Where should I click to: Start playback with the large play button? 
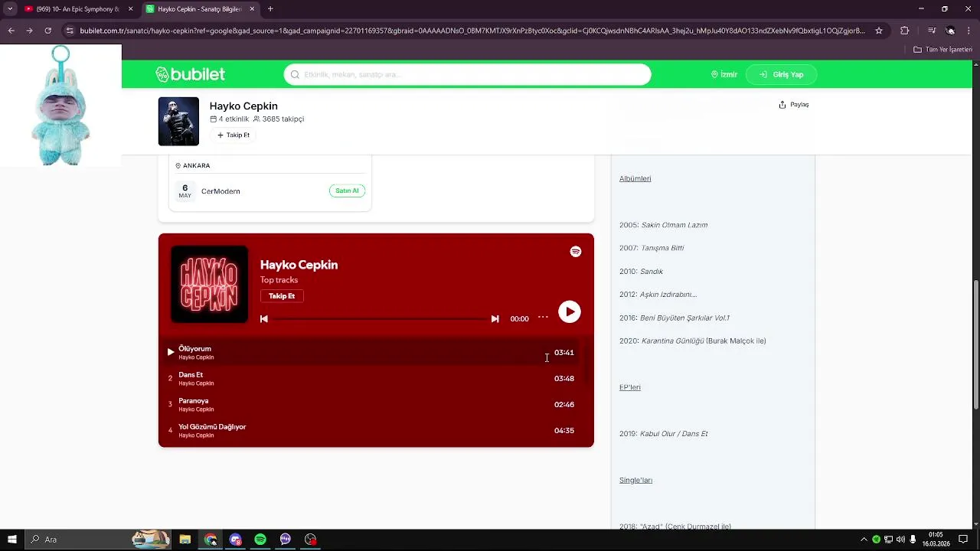pos(569,311)
